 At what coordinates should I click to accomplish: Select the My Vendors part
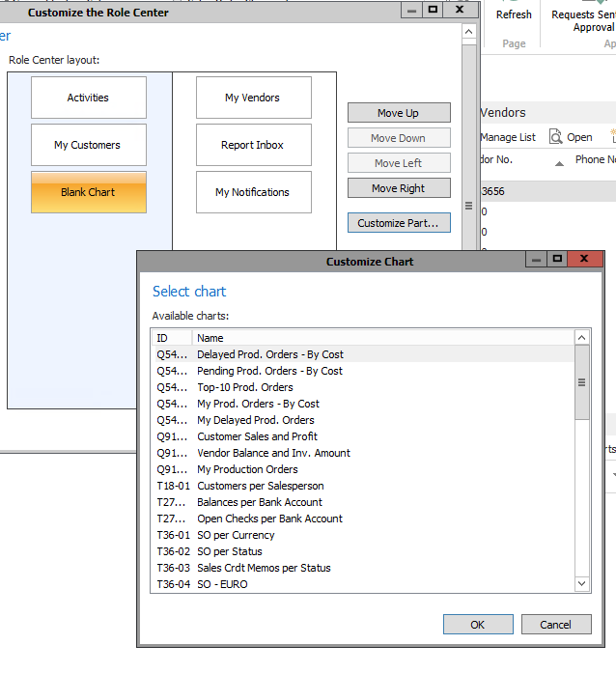tap(253, 98)
